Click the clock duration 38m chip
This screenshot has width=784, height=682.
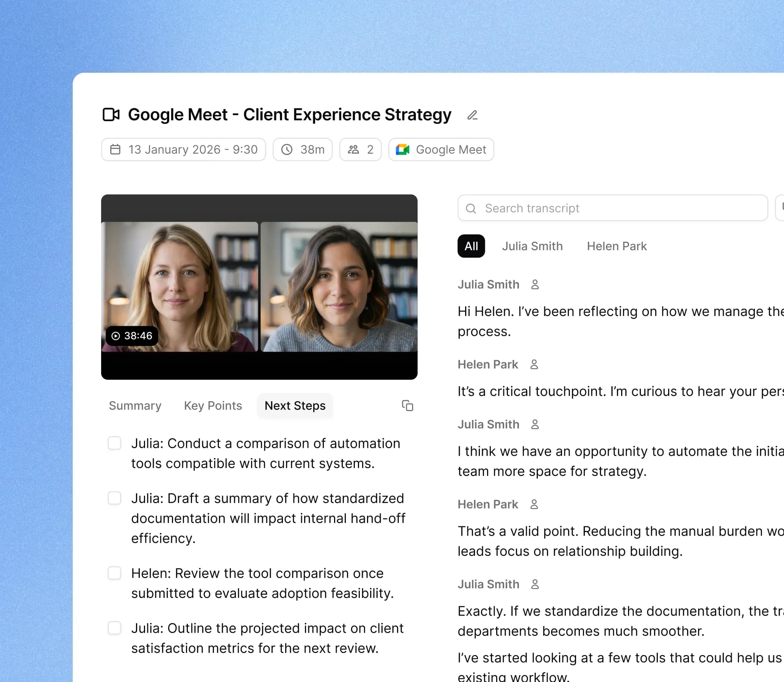[302, 150]
